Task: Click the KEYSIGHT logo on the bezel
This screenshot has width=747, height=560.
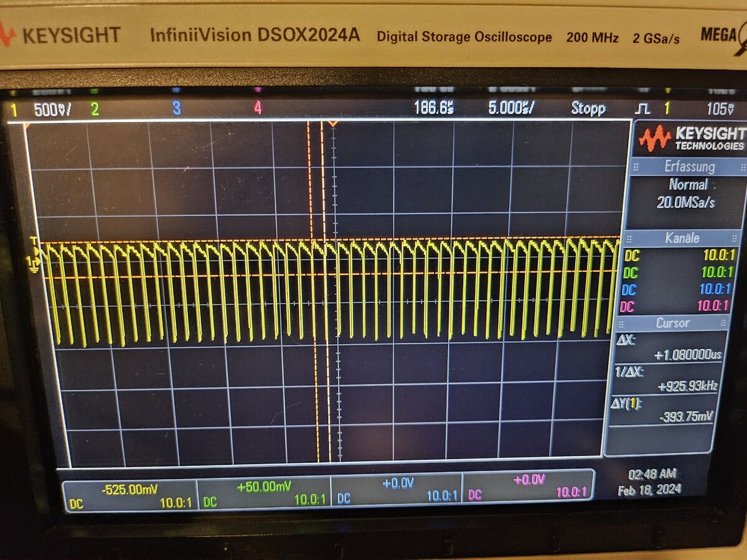Action: (60, 34)
